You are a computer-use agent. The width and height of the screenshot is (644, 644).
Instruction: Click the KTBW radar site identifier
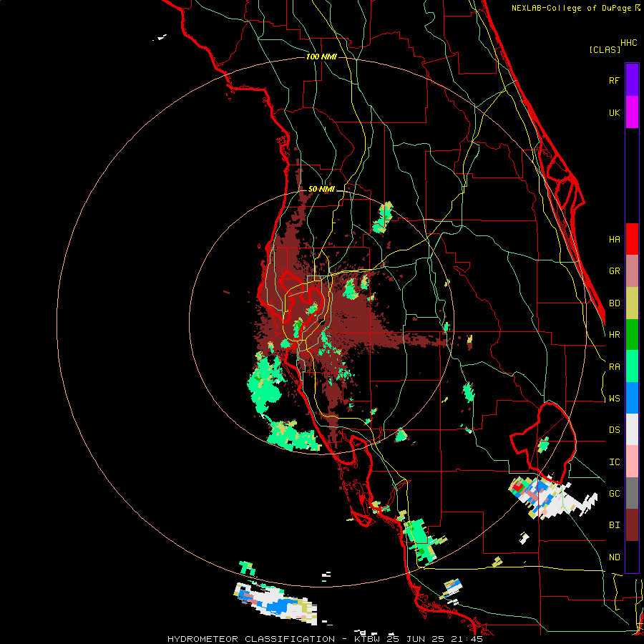click(368, 639)
